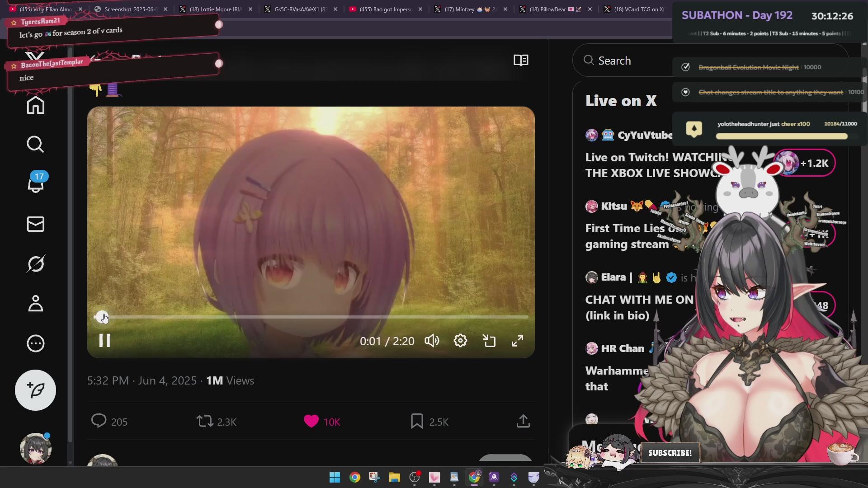Open the post timestamp 5:32 PM Jun 4, 2025

click(x=142, y=380)
